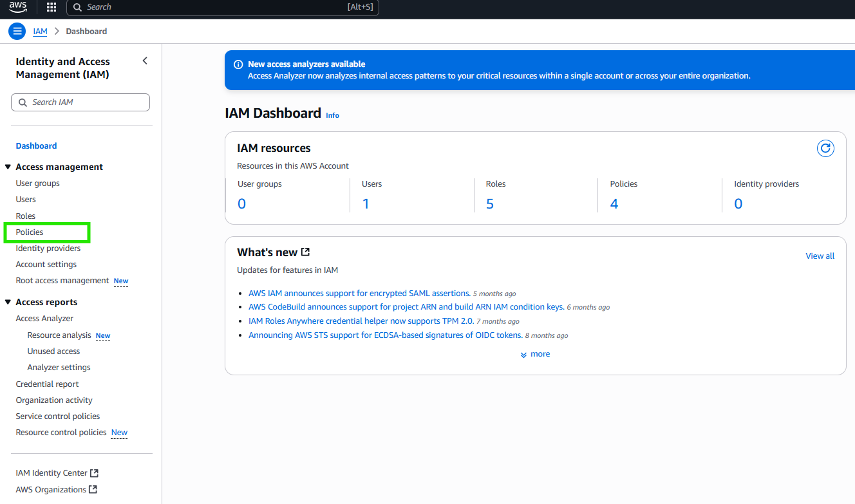Click the New access analyzers available heading
Viewport: 855px width, 504px height.
(x=306, y=64)
